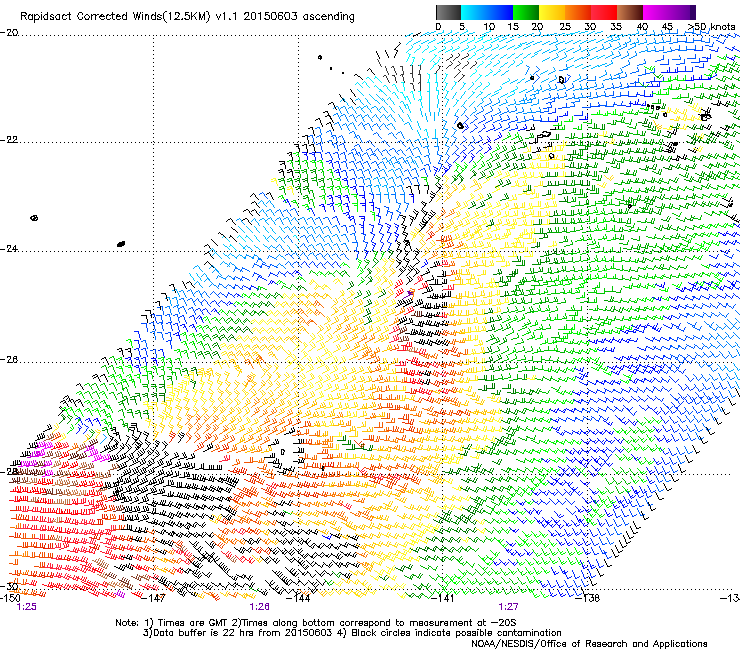
Task: Click the '-22' latitude axis label
Action: [9, 140]
